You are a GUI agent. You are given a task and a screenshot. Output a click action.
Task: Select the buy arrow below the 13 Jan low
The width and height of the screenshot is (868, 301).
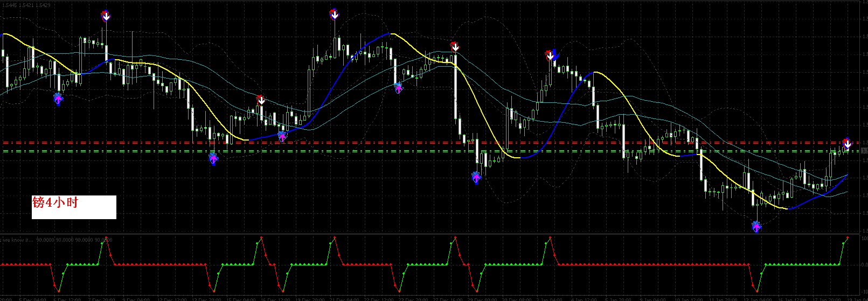coord(756,226)
